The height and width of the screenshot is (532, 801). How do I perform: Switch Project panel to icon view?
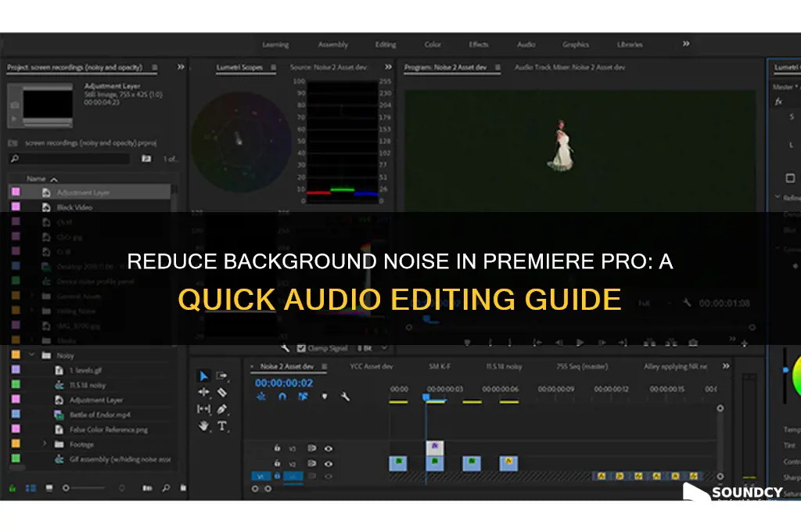click(x=49, y=488)
